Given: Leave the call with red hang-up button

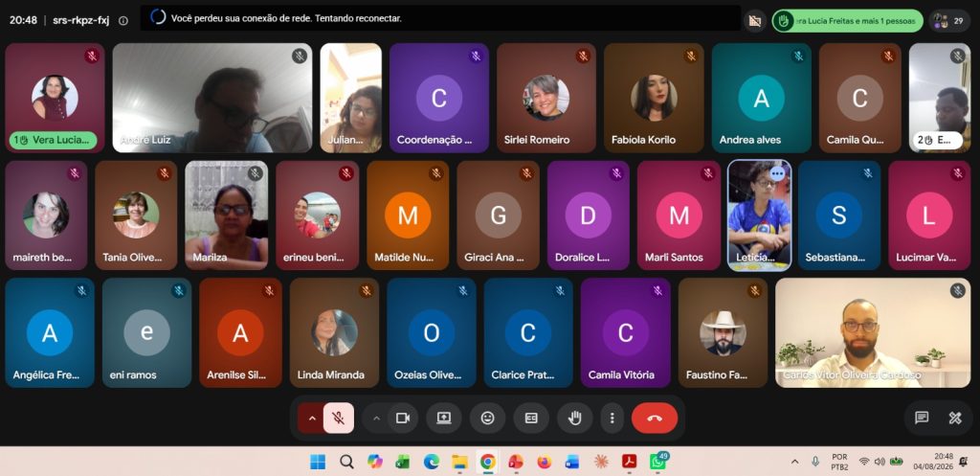Looking at the screenshot, I should 655,419.
